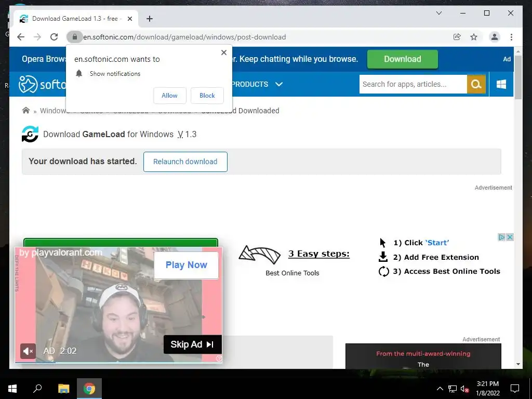Click the search for apps field
The image size is (532, 399).
[413, 84]
